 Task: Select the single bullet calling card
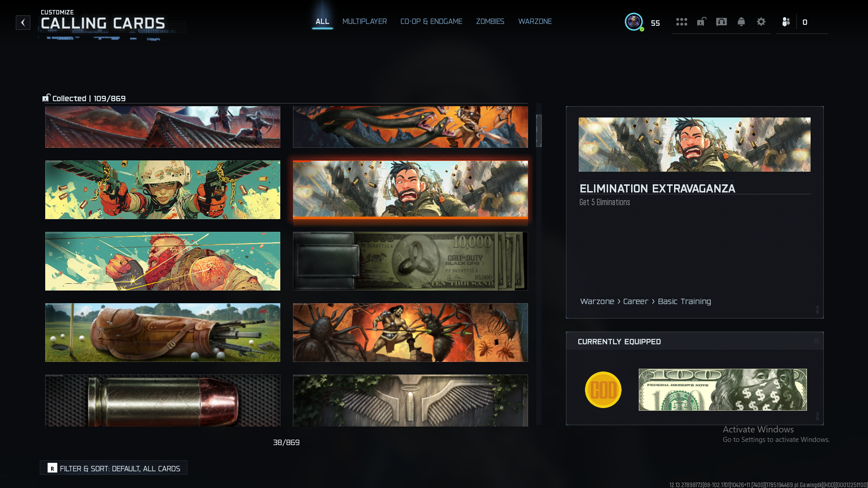163,400
